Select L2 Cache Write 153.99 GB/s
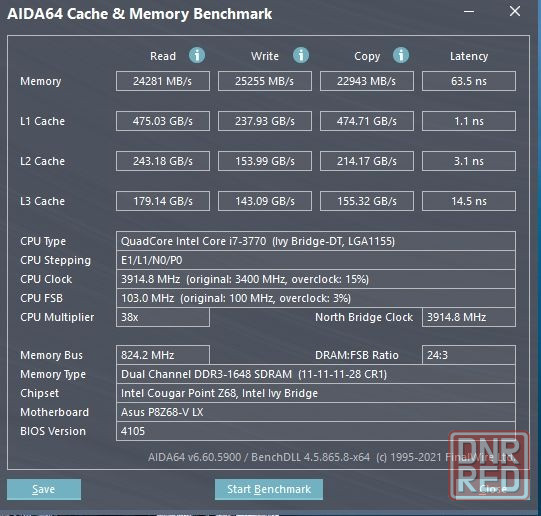The width and height of the screenshot is (541, 516). click(265, 161)
